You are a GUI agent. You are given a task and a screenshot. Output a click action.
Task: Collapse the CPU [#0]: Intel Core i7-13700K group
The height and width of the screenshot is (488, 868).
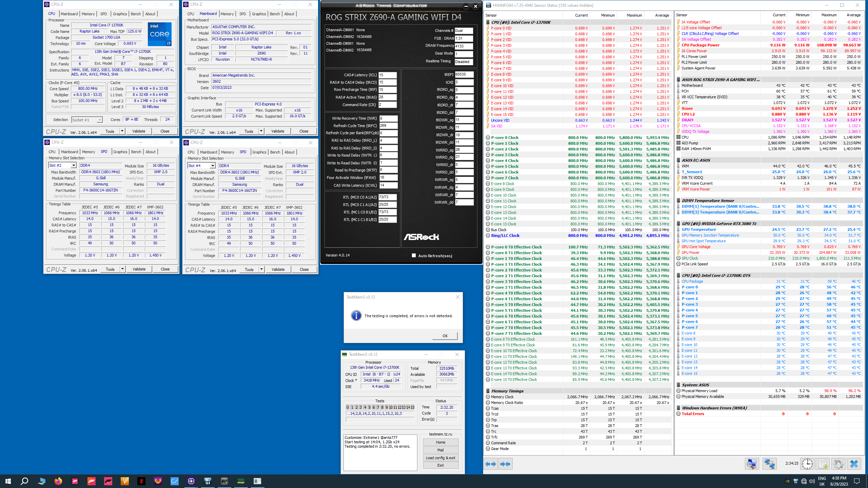488,22
